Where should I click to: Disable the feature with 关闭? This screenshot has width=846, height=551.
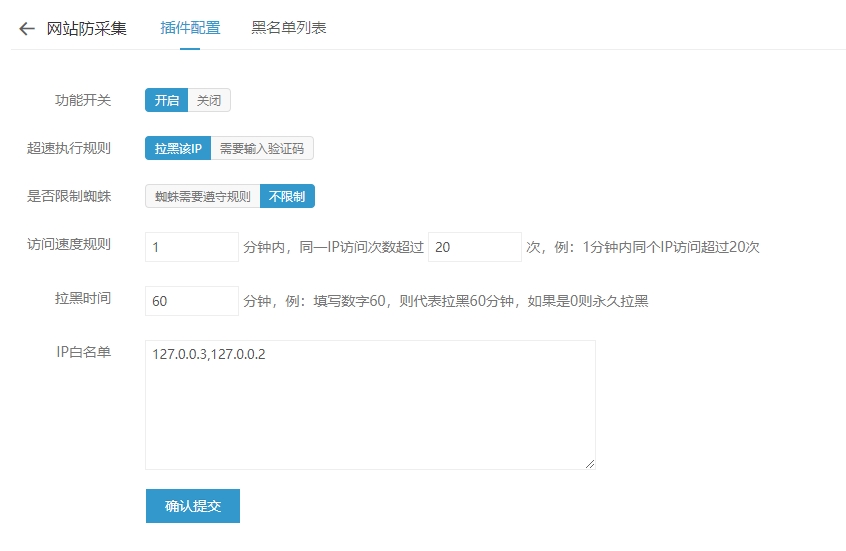click(209, 100)
